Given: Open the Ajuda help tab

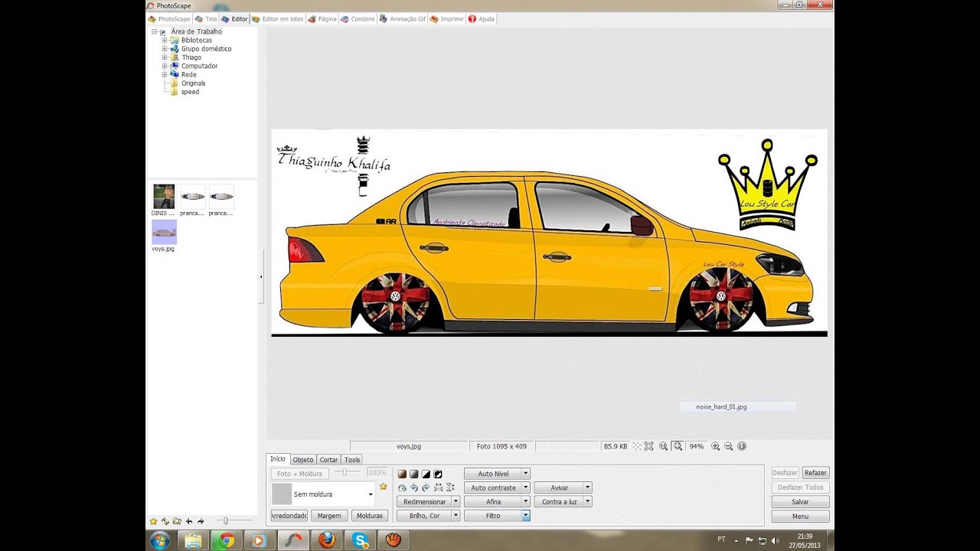Looking at the screenshot, I should coord(482,18).
